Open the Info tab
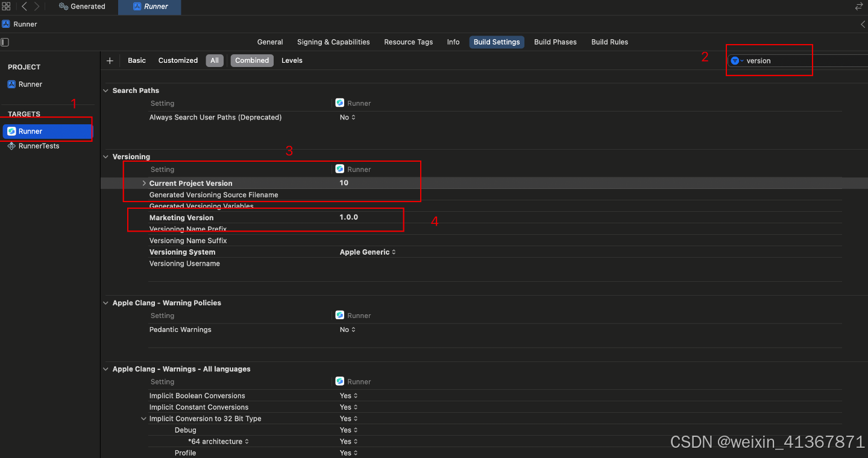 [453, 42]
